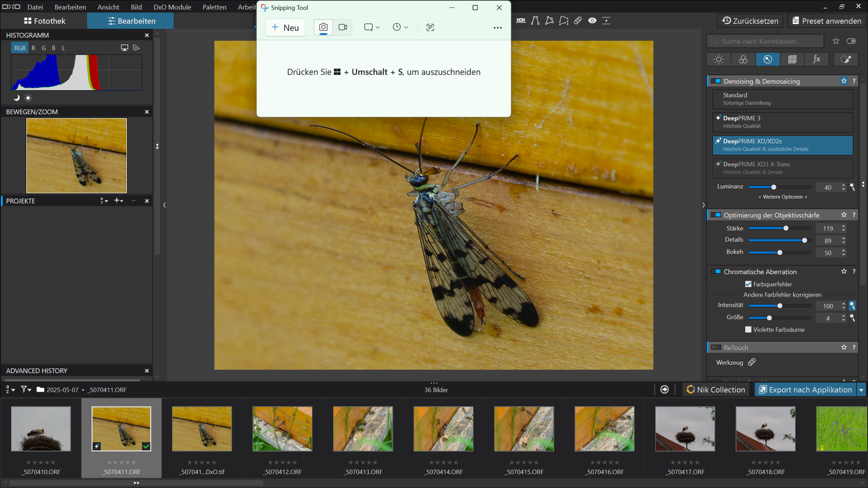Screen dimensions: 868x488
Task: Open the Geometry cube palette icon
Action: point(792,60)
